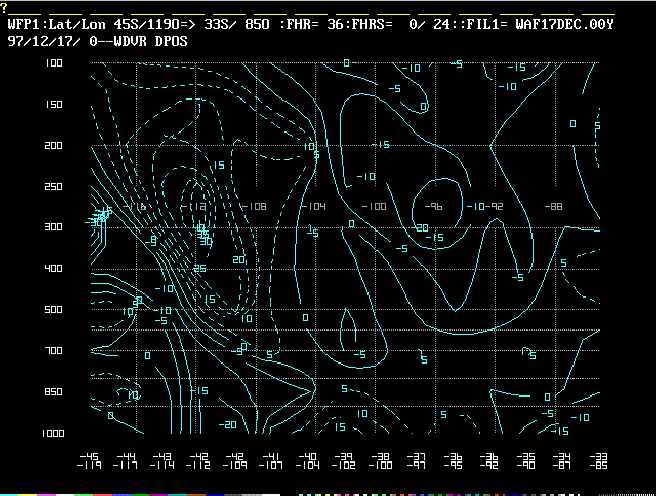Screen dimensions: 656x496
Task: Select the ':FHR= 36' forecast hour text
Action: pos(311,24)
